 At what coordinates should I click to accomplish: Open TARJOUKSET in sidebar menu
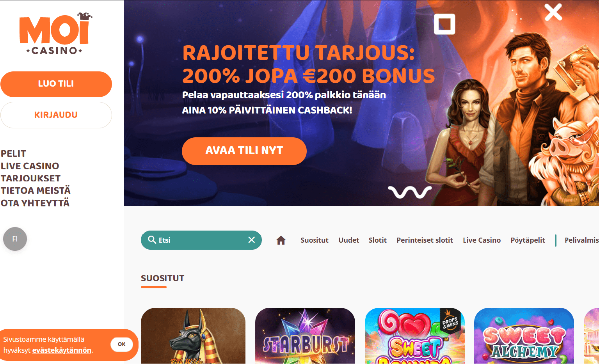[31, 178]
